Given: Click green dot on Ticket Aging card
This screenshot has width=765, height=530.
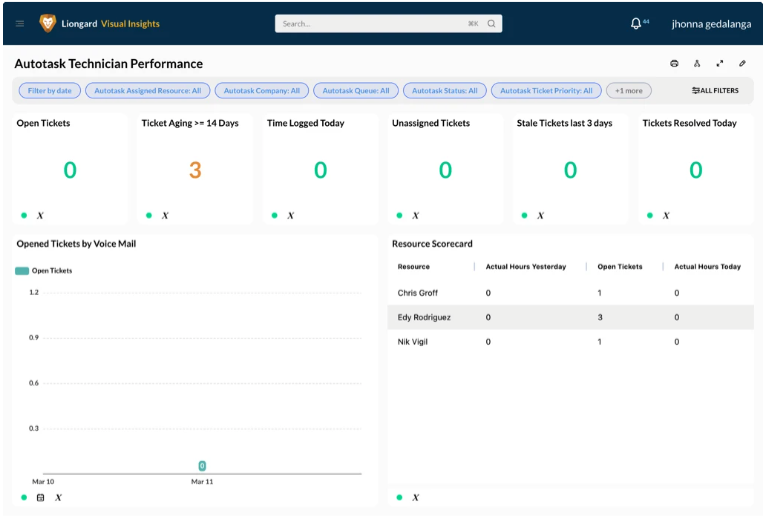Looking at the screenshot, I should tap(149, 215).
